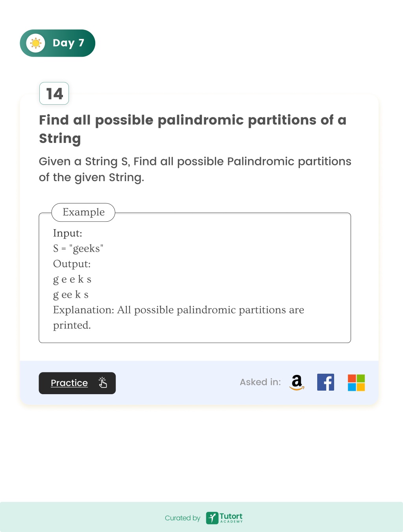Image resolution: width=403 pixels, height=532 pixels.
Task: Click the "Curated by" text
Action: [x=183, y=518]
